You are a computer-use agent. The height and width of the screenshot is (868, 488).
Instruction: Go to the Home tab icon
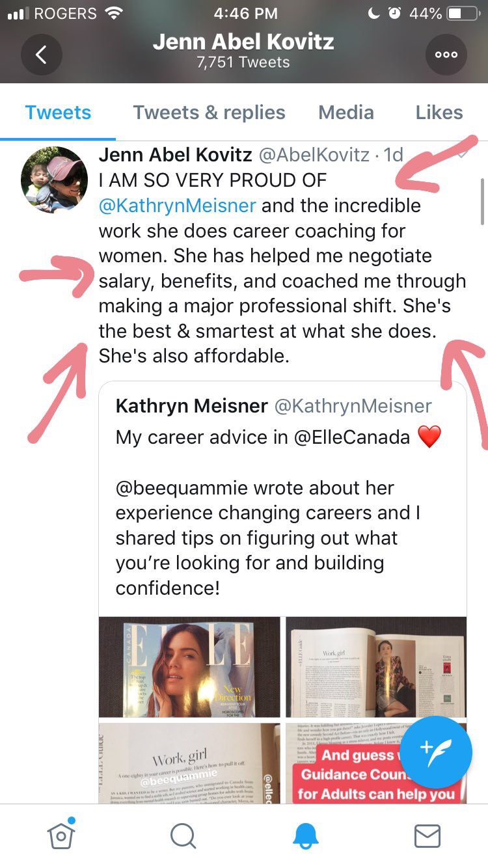point(61,835)
